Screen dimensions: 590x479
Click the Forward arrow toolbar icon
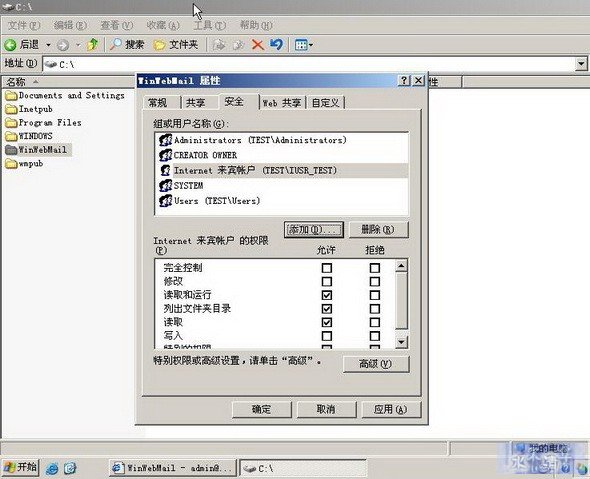point(63,45)
